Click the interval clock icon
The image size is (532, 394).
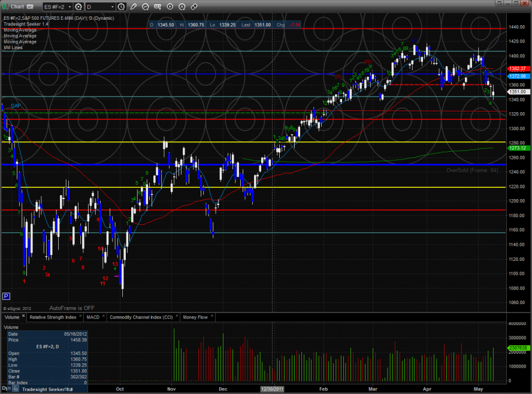click(122, 7)
